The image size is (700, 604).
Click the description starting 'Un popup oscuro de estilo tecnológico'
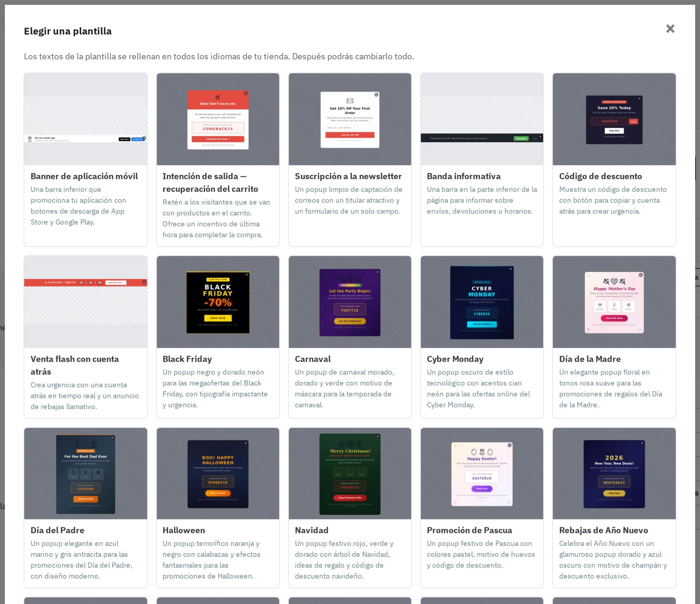(479, 388)
